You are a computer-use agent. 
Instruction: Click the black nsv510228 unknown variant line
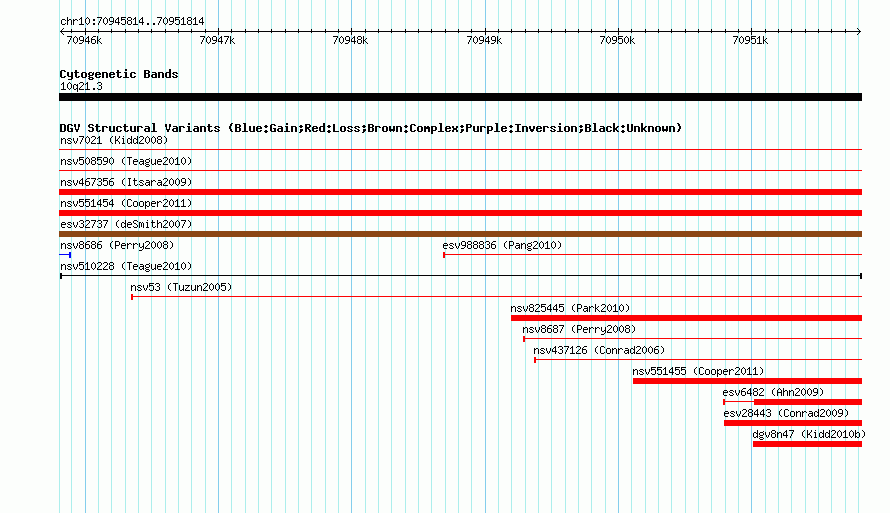tap(461, 276)
